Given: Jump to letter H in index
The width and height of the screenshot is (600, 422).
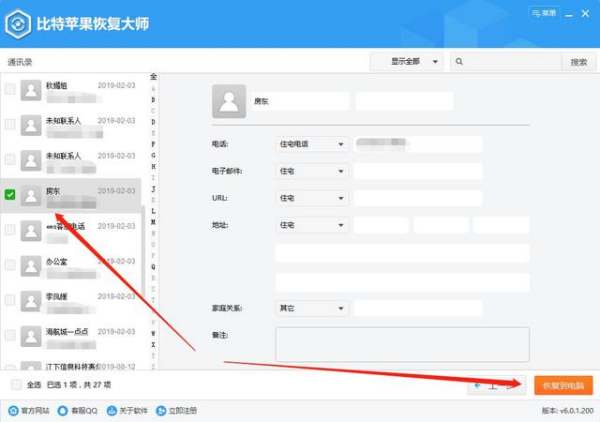Looking at the screenshot, I should coord(153,166).
